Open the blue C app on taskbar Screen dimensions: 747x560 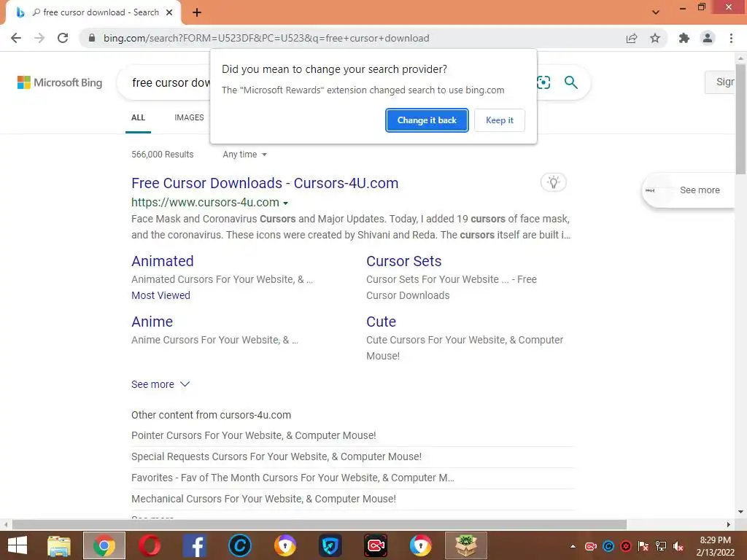[x=239, y=545]
